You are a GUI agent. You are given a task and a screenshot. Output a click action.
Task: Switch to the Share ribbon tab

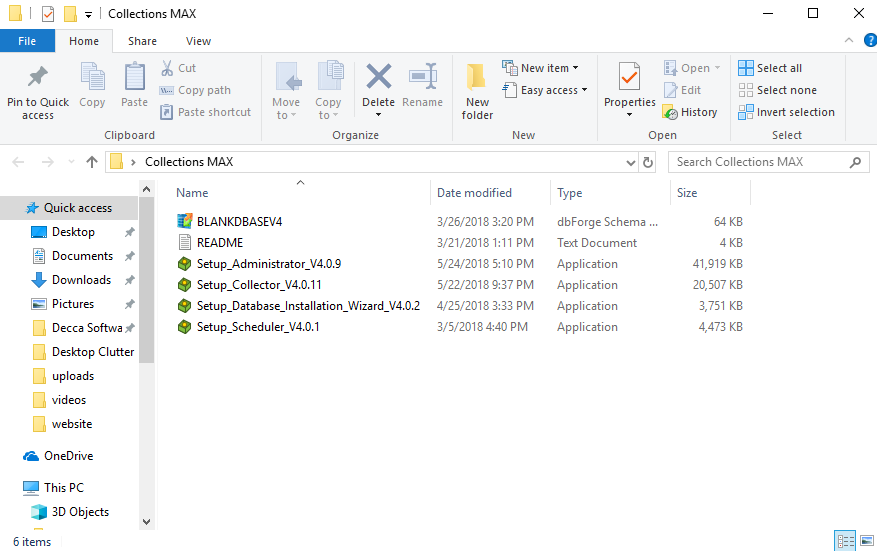tap(142, 41)
